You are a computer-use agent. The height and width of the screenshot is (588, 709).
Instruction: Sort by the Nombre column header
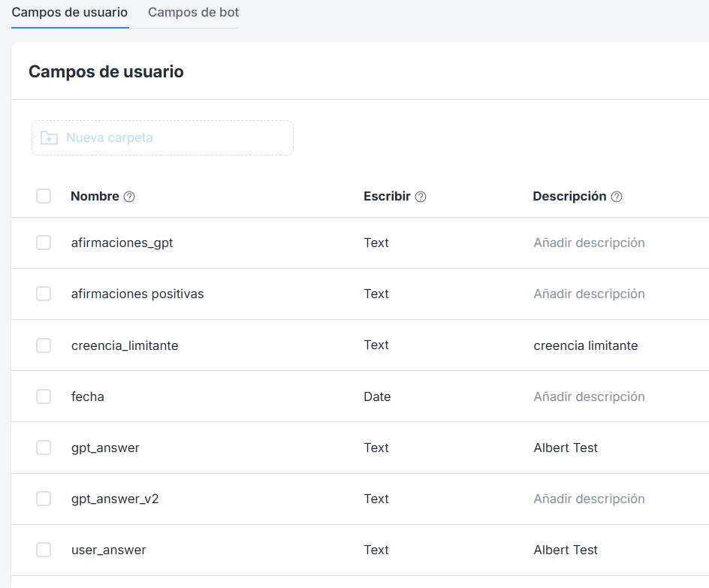[95, 196]
